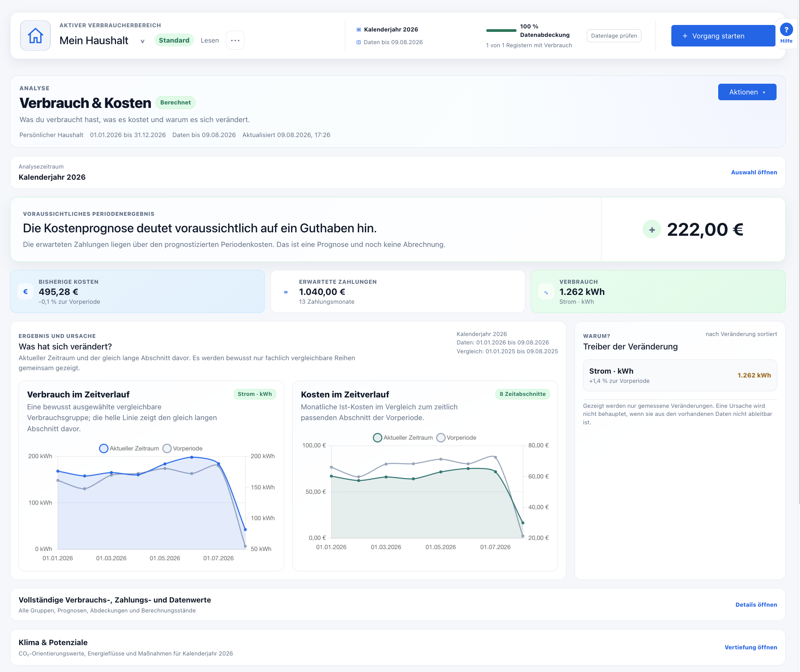Click the house icon for Mein Haushalt
Screen dimensions: 800x672
coord(35,36)
